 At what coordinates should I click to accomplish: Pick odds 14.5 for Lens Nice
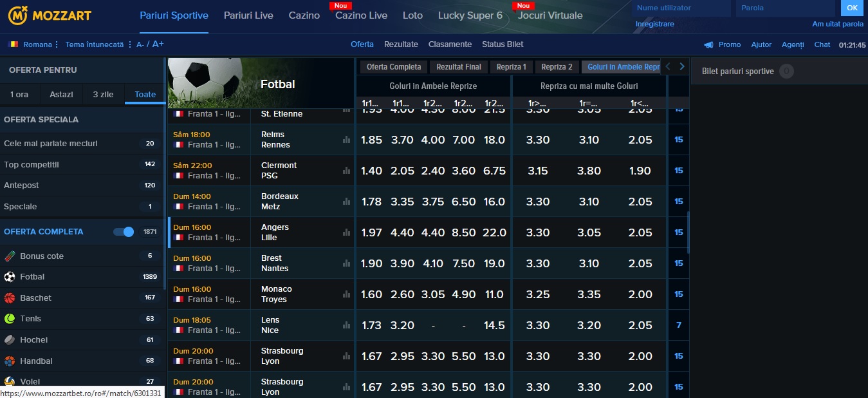tap(494, 325)
